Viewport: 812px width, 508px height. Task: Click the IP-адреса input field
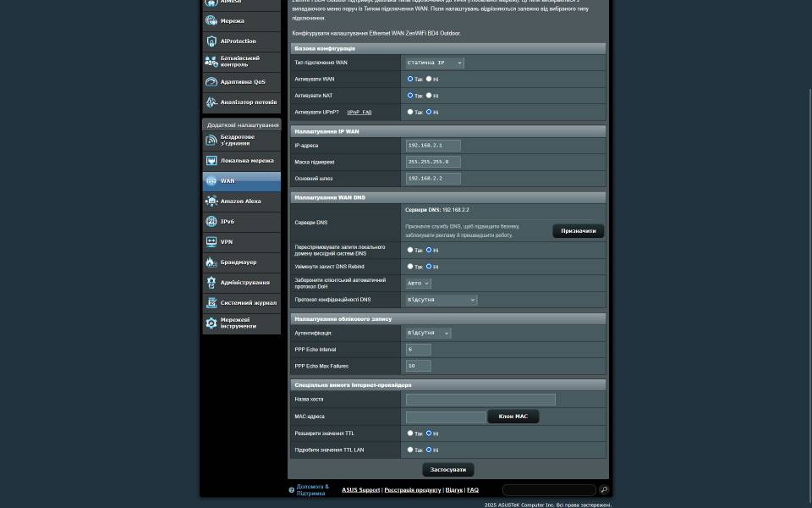(x=433, y=146)
